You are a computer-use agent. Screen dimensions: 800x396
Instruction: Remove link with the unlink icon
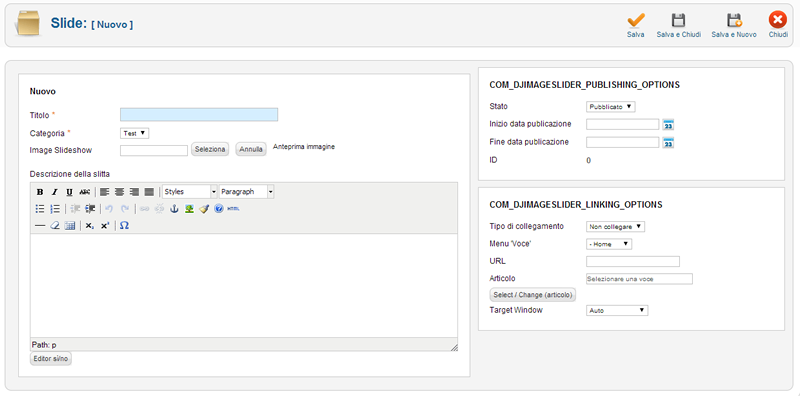pos(159,209)
